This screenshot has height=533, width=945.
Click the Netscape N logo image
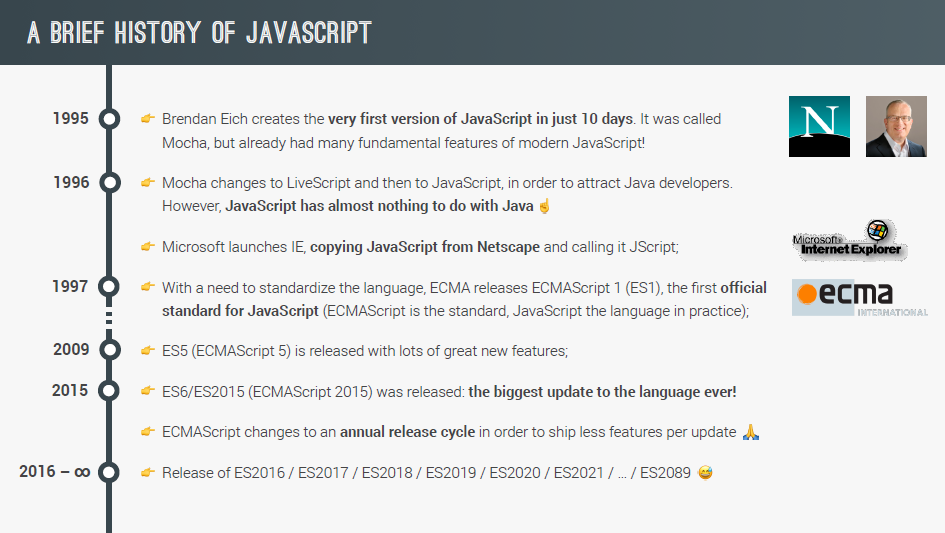(819, 127)
